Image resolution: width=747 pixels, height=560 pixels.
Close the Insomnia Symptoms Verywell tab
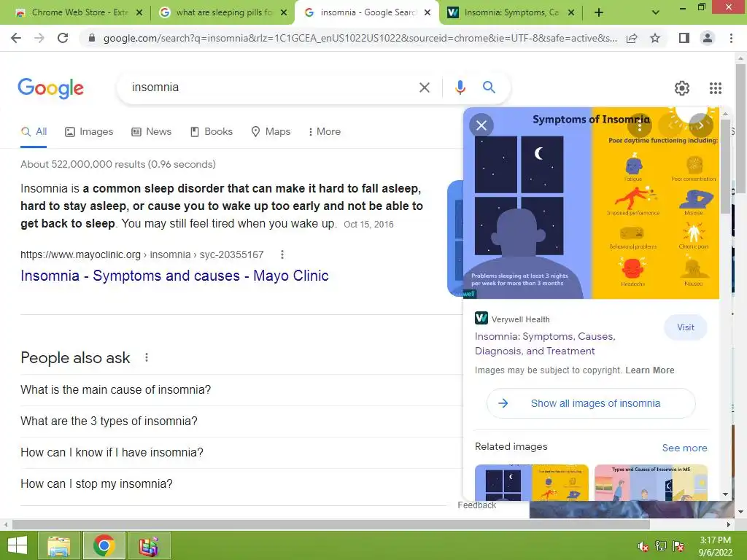pyautogui.click(x=571, y=12)
